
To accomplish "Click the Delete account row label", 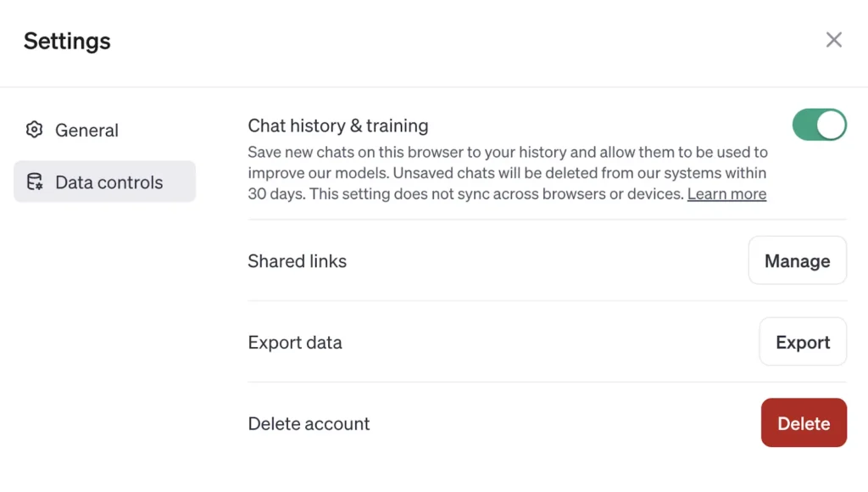I will [x=309, y=423].
